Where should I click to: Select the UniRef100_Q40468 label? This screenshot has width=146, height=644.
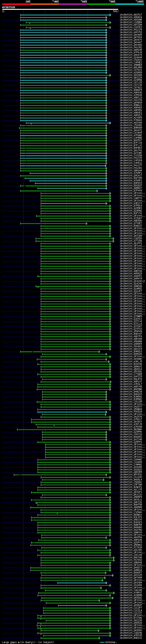131,75
